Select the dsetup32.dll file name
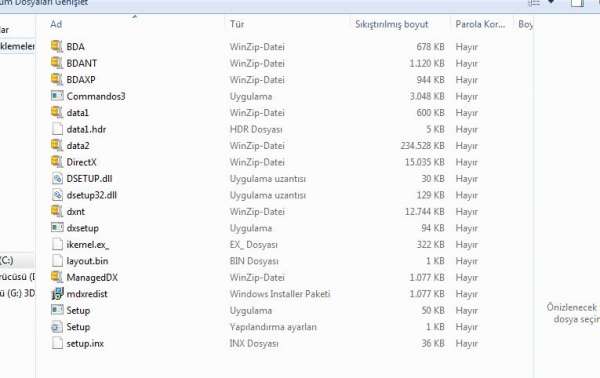Image resolution: width=600 pixels, height=378 pixels. pos(91,195)
